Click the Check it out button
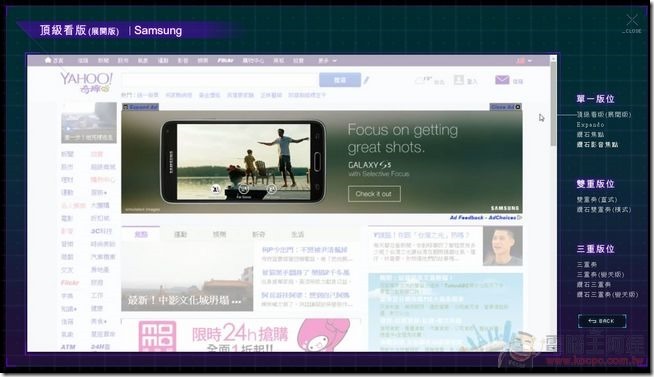This screenshot has height=377, width=654. (x=374, y=194)
